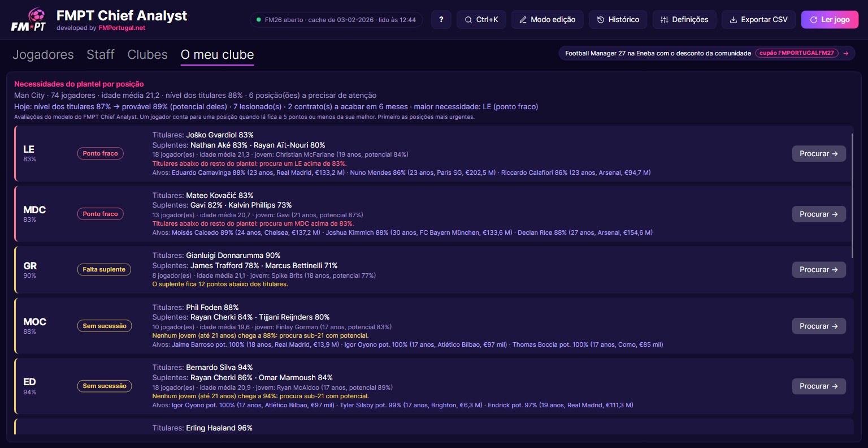Enable Modo edição
Screen dimensions: 868x448
pos(548,19)
